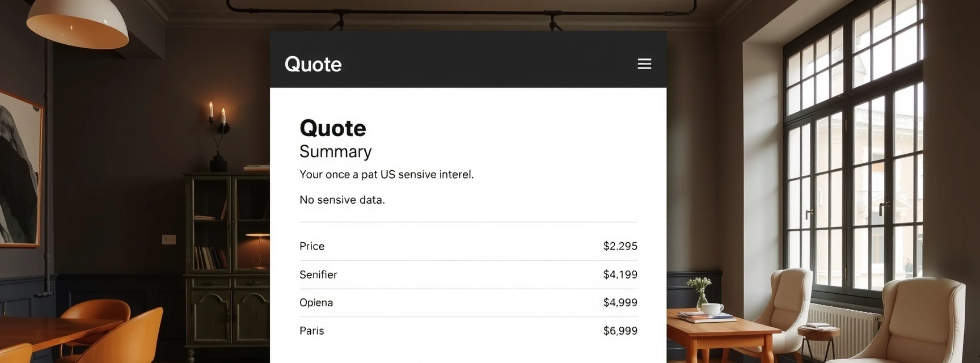980x363 pixels.
Task: Click the 'No sensive data.' notice
Action: [342, 200]
